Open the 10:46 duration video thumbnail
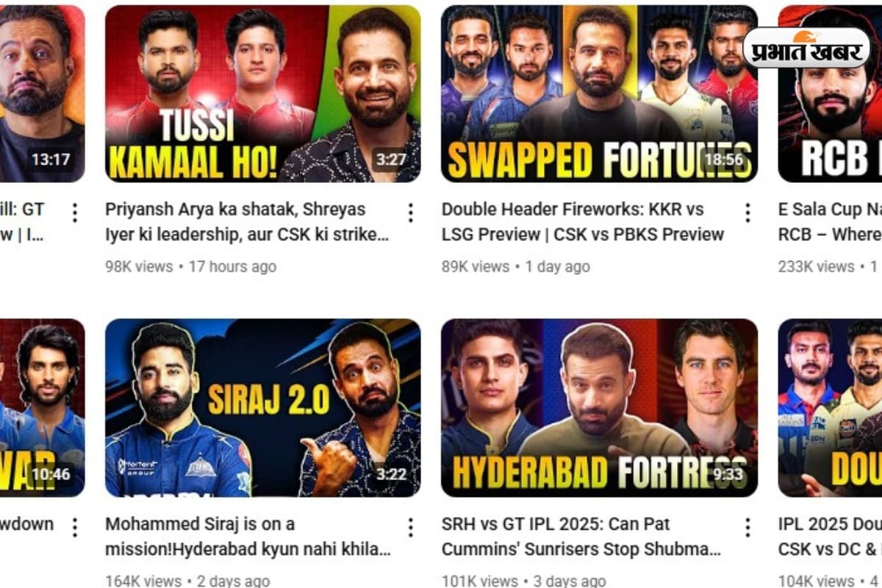This screenshot has height=588, width=882. [42, 408]
